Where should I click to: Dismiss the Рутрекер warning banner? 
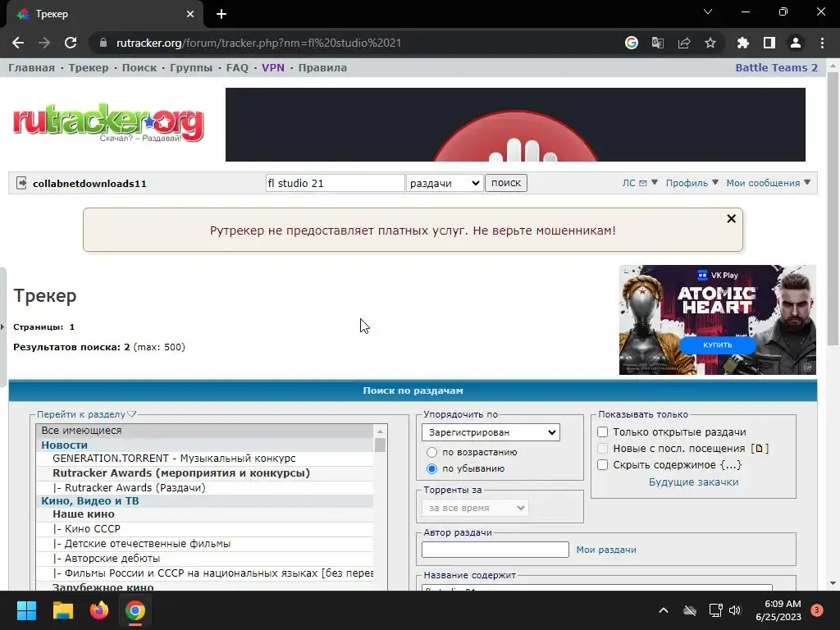(x=731, y=218)
